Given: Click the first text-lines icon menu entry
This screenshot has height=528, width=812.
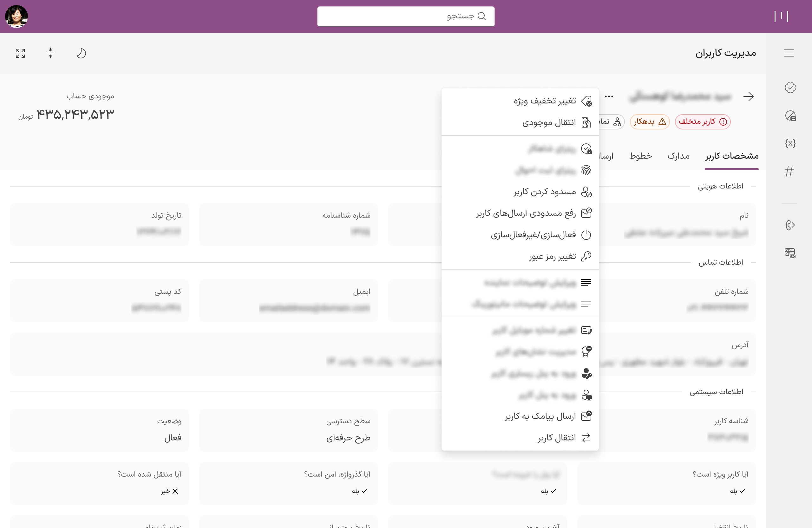Looking at the screenshot, I should click(x=520, y=283).
